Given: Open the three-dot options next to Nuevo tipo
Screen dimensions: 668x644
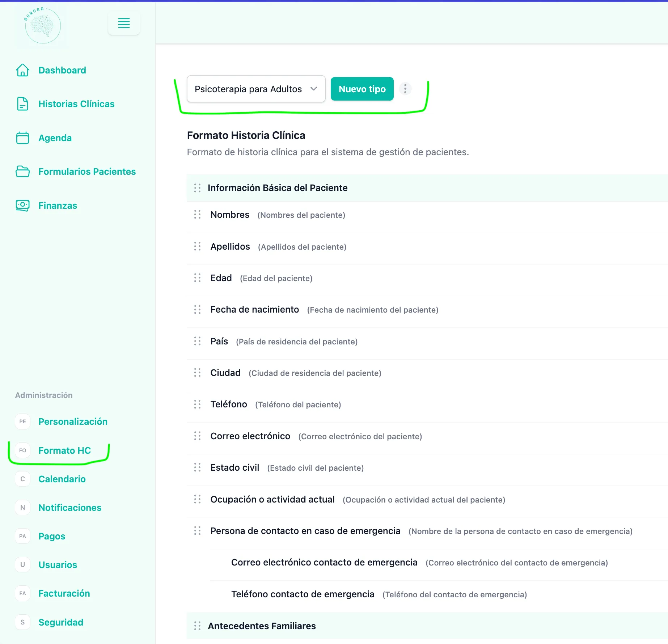Looking at the screenshot, I should coord(405,89).
